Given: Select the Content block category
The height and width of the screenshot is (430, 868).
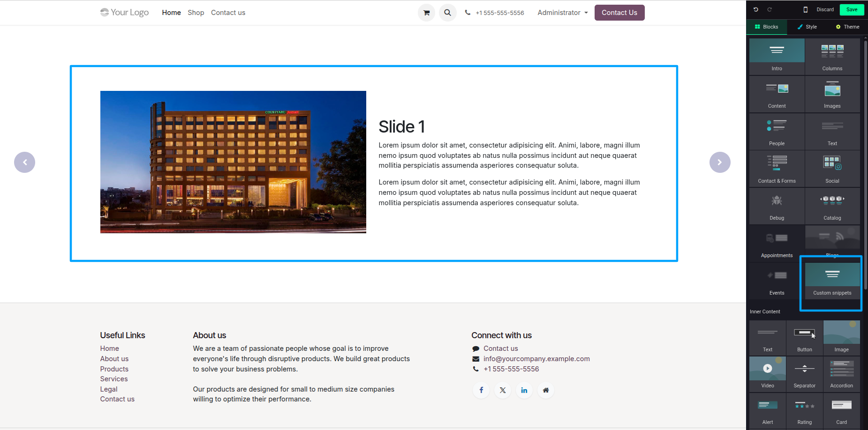Looking at the screenshot, I should pos(777,94).
